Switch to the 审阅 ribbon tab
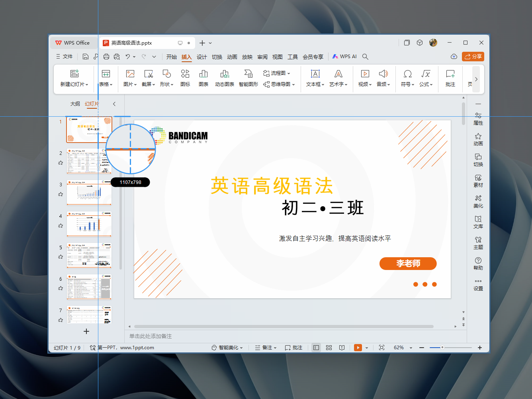The width and height of the screenshot is (532, 399). pyautogui.click(x=262, y=57)
